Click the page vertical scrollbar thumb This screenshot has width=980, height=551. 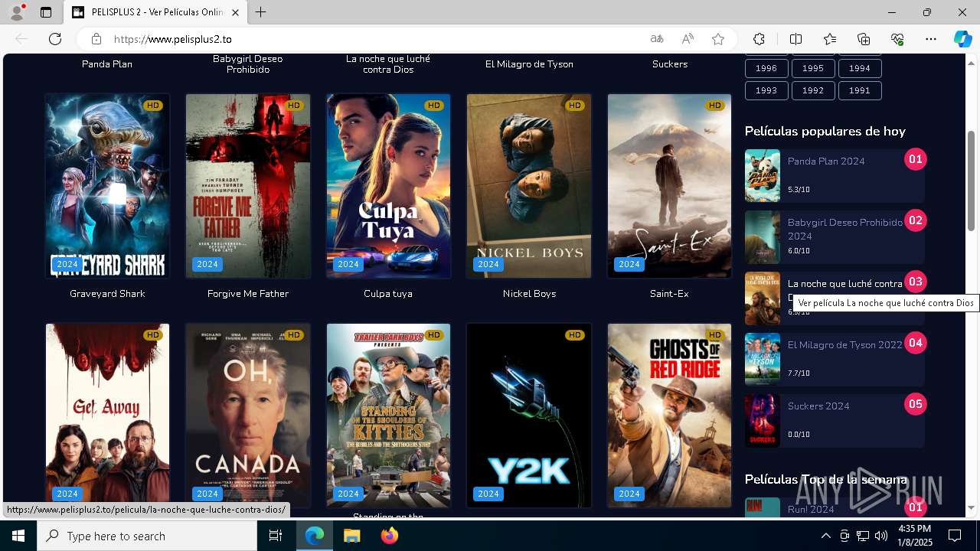[x=972, y=181]
